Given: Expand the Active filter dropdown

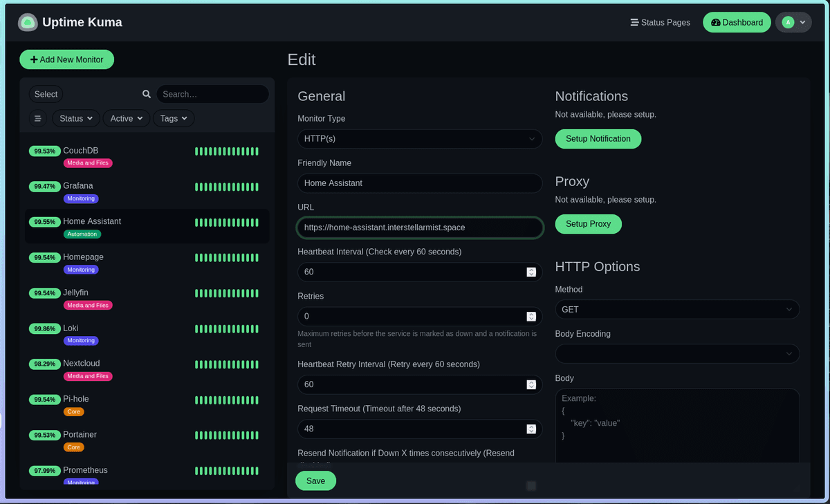Looking at the screenshot, I should tap(127, 118).
